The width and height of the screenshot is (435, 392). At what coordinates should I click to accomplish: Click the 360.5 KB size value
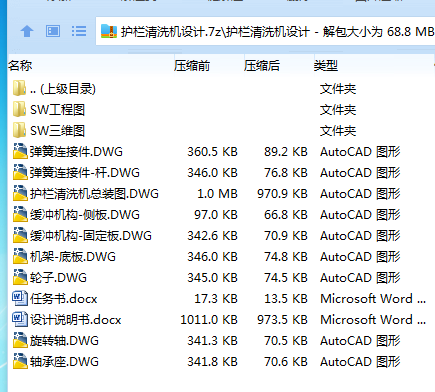(x=212, y=152)
